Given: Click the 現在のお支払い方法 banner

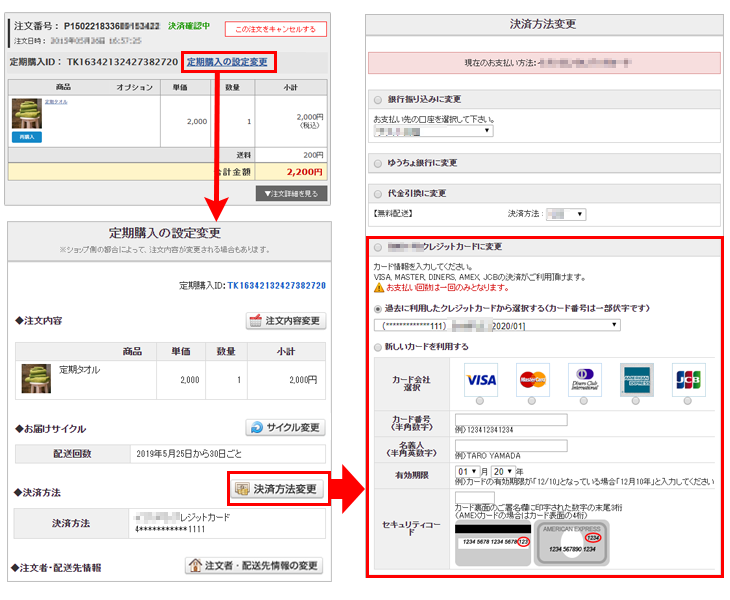Looking at the screenshot, I should (544, 63).
